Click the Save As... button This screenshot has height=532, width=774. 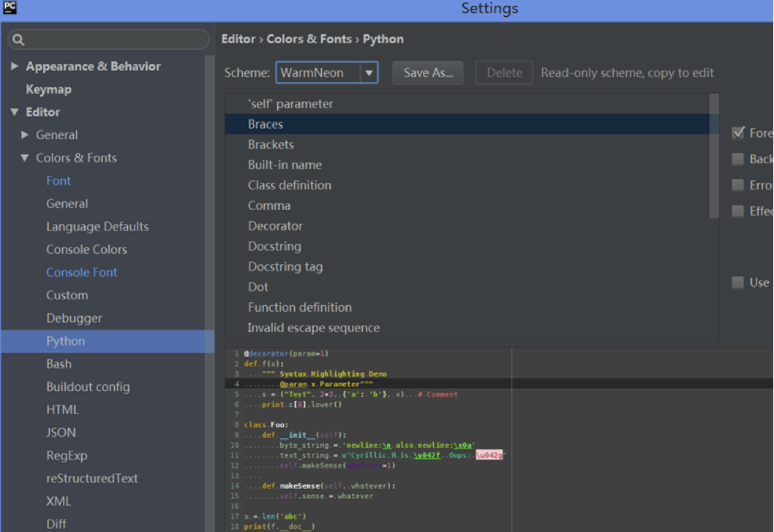click(x=428, y=72)
